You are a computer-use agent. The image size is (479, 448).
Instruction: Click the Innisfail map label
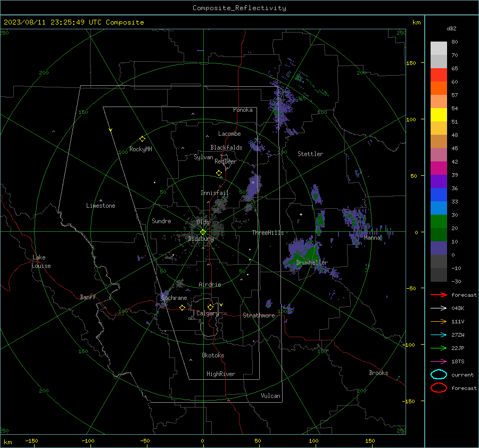(215, 193)
